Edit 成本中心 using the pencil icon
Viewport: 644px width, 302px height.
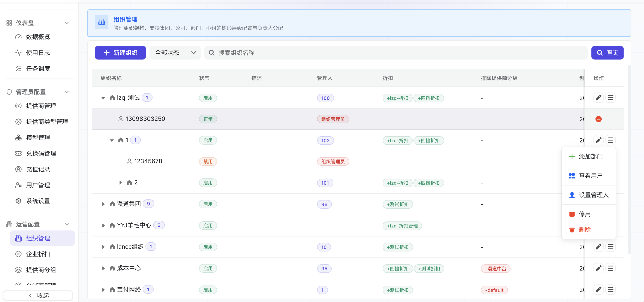point(599,269)
